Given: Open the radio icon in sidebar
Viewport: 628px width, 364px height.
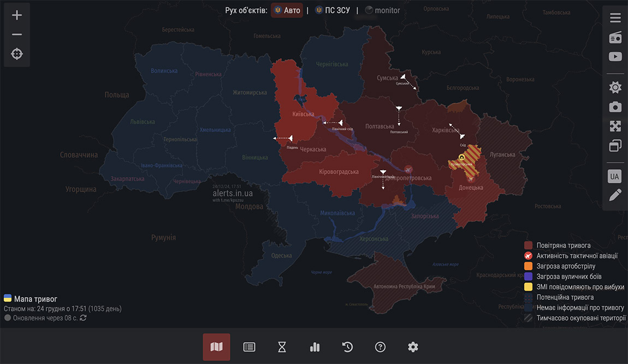Looking at the screenshot, I should pyautogui.click(x=615, y=38).
